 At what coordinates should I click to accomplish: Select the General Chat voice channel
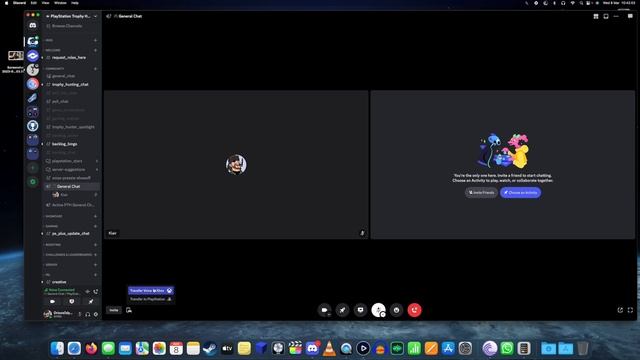pos(71,187)
